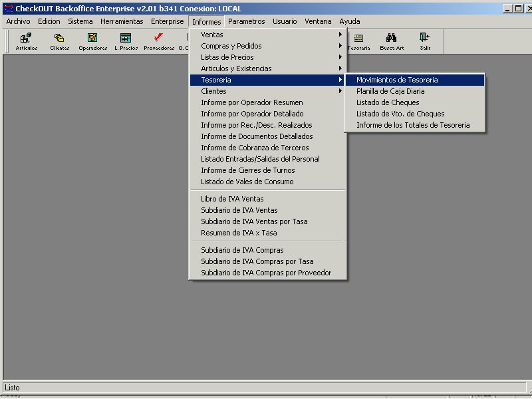Choose Informe de Documentos Detallados
This screenshot has width=532, height=399.
coord(268,136)
